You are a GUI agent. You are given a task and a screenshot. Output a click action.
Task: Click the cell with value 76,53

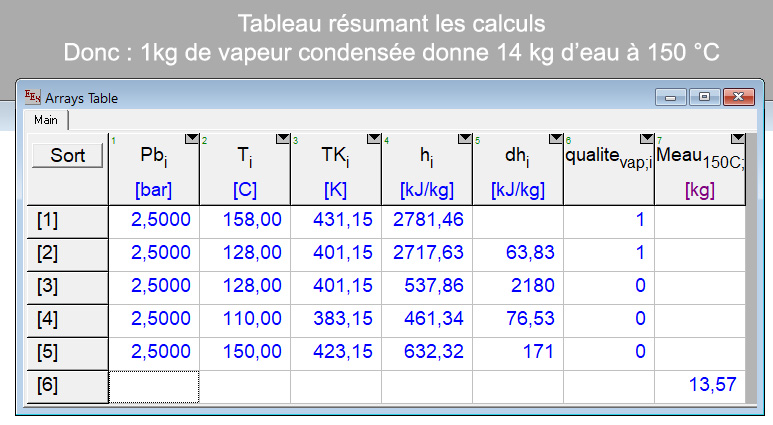tap(518, 321)
